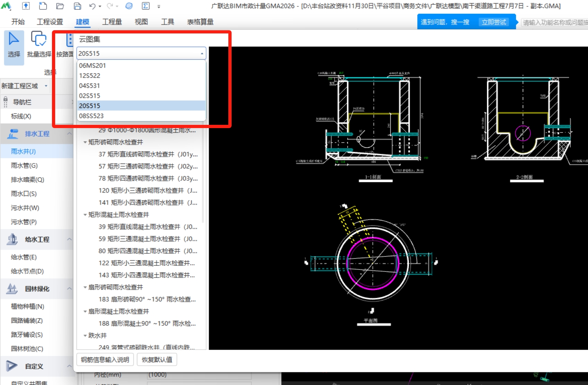Select tree item 37 矩形直线砖砌雨水检查井
Viewport: 588px width, 385px height.
[x=148, y=154]
